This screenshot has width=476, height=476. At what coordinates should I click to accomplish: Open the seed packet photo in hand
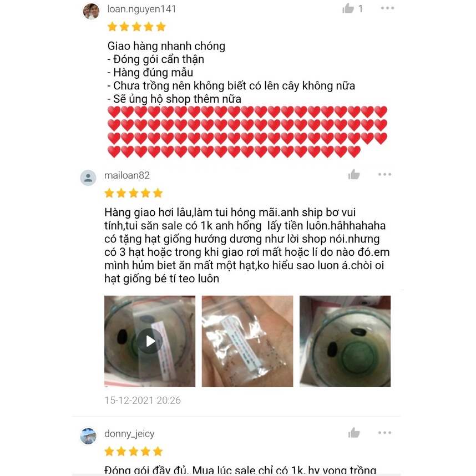click(247, 341)
